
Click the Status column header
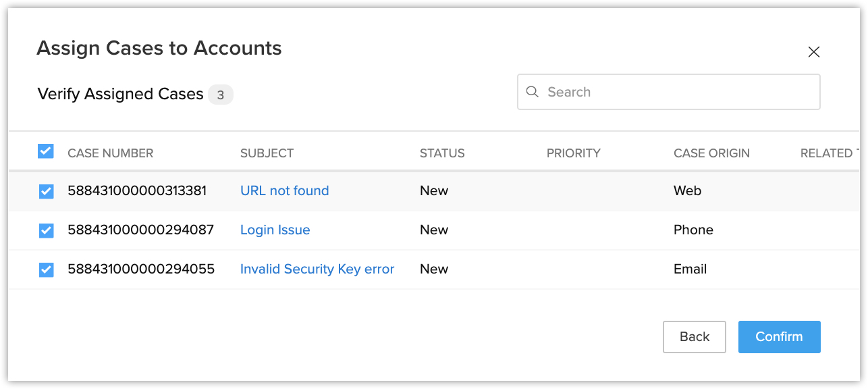pos(442,153)
